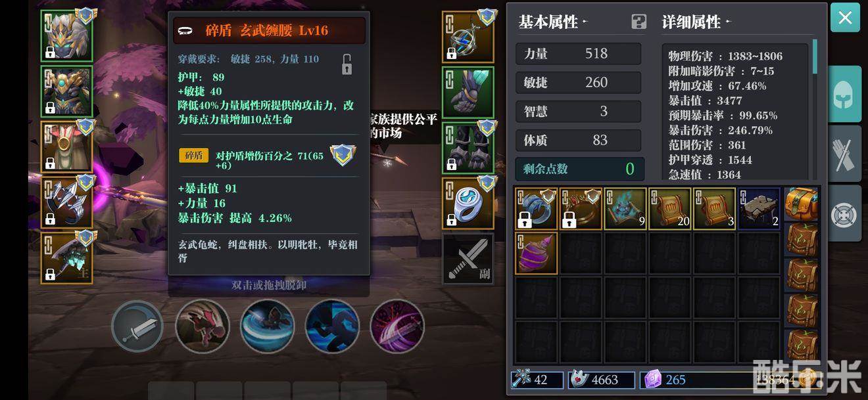Toggle the lock icon on item tooltip

tap(347, 64)
